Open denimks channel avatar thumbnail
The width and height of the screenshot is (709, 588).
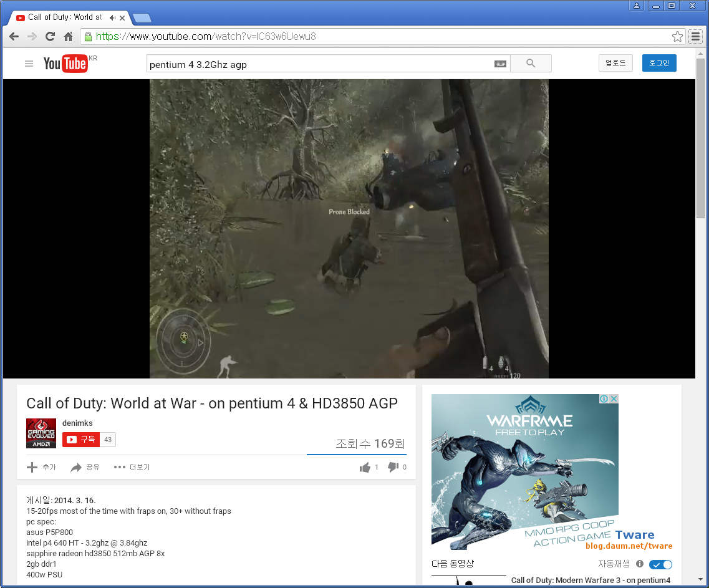(x=41, y=433)
